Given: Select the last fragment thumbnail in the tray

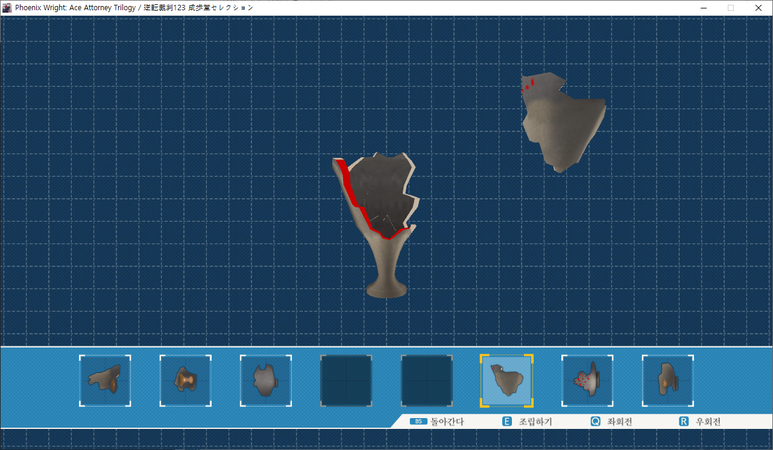Looking at the screenshot, I should pos(668,381).
